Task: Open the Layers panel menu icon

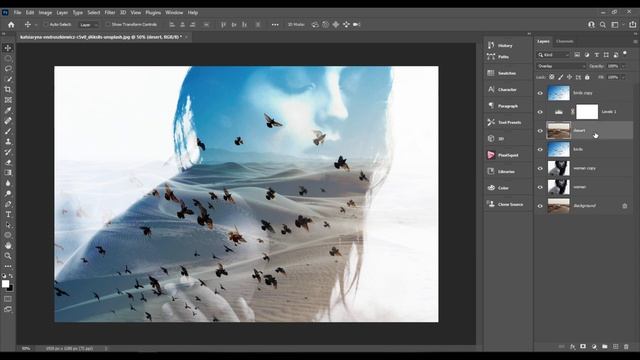Action: tap(635, 42)
